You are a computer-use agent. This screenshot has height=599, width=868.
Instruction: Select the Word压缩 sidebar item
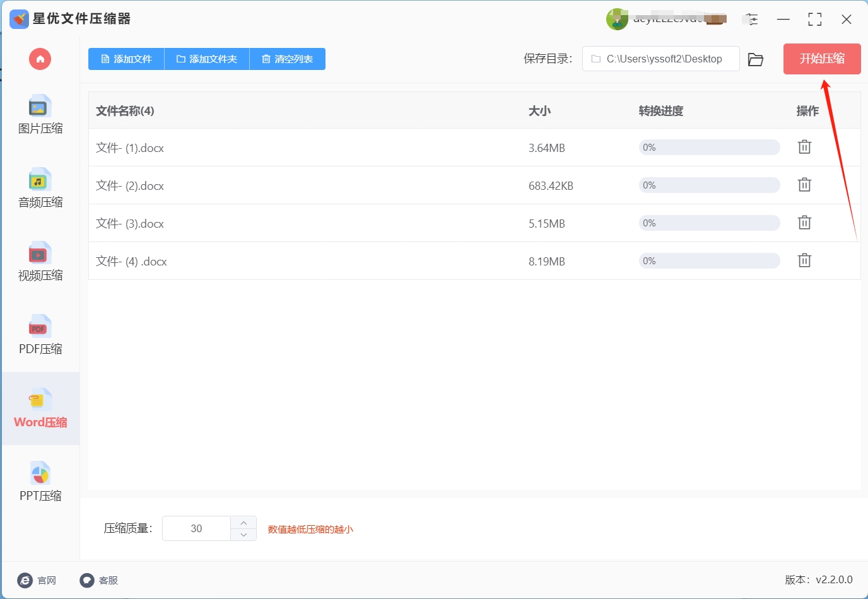coord(40,409)
